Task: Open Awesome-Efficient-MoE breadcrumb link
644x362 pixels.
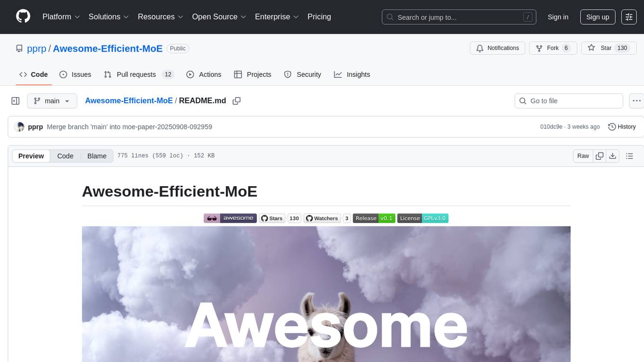Action: point(129,100)
